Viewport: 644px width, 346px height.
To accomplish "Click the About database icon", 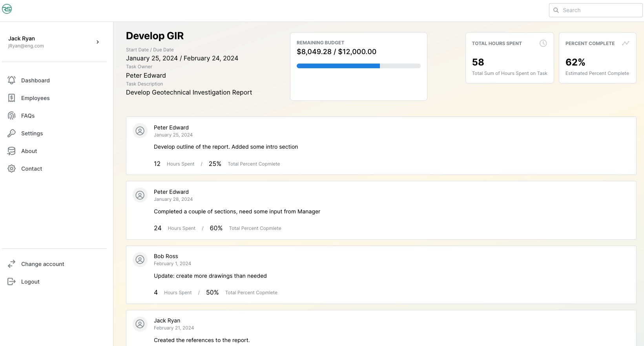I will pos(12,151).
